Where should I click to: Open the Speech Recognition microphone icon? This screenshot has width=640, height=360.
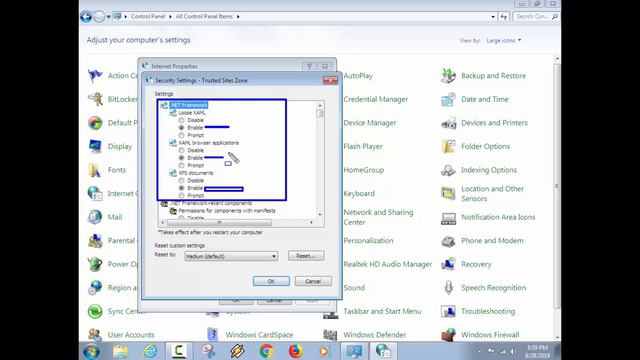[449, 288]
